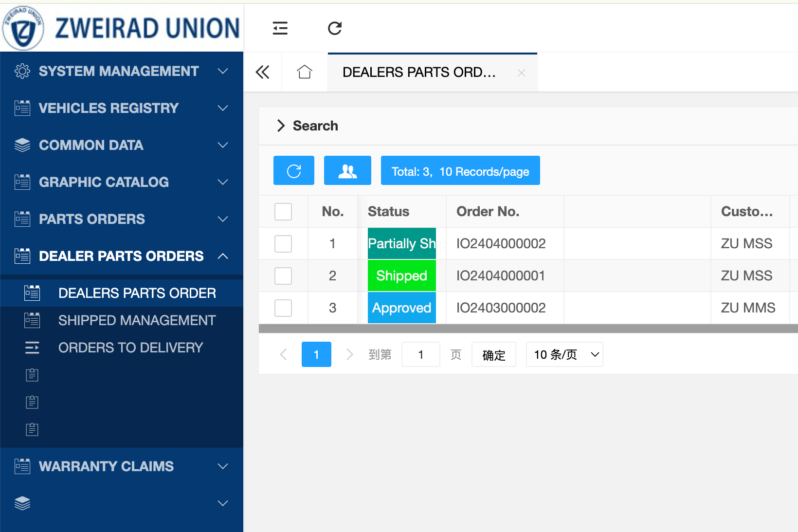Expand Common Data menu chevron

tap(223, 145)
